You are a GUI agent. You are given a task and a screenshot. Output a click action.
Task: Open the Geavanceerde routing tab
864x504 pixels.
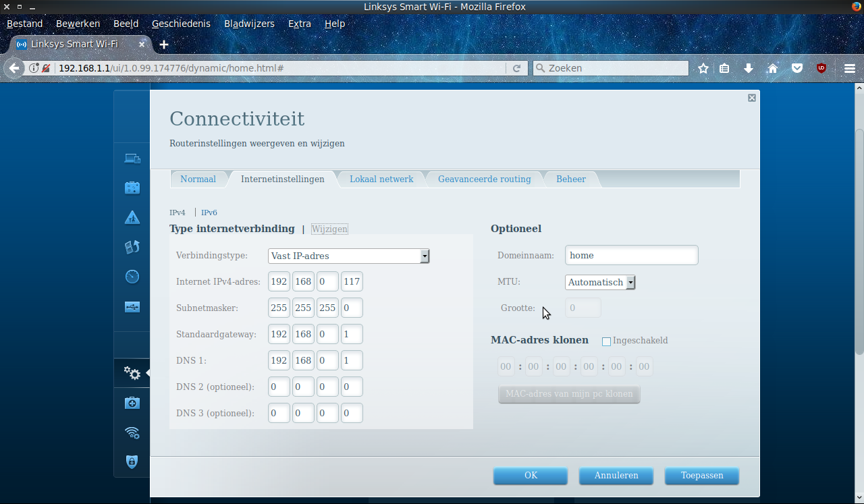pyautogui.click(x=485, y=179)
